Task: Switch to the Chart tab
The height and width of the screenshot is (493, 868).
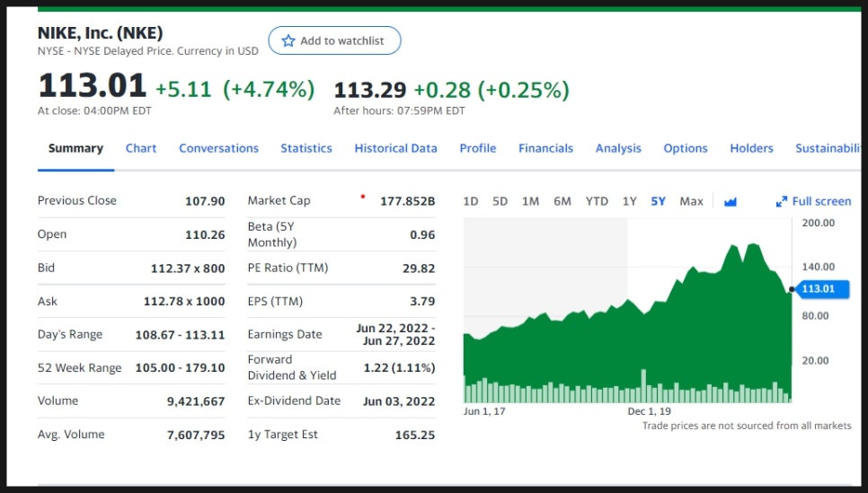Action: coord(140,148)
